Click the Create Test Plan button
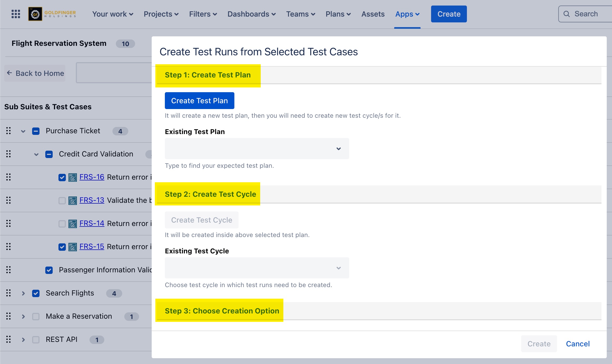Screen dimensions: 612x364 click(199, 100)
